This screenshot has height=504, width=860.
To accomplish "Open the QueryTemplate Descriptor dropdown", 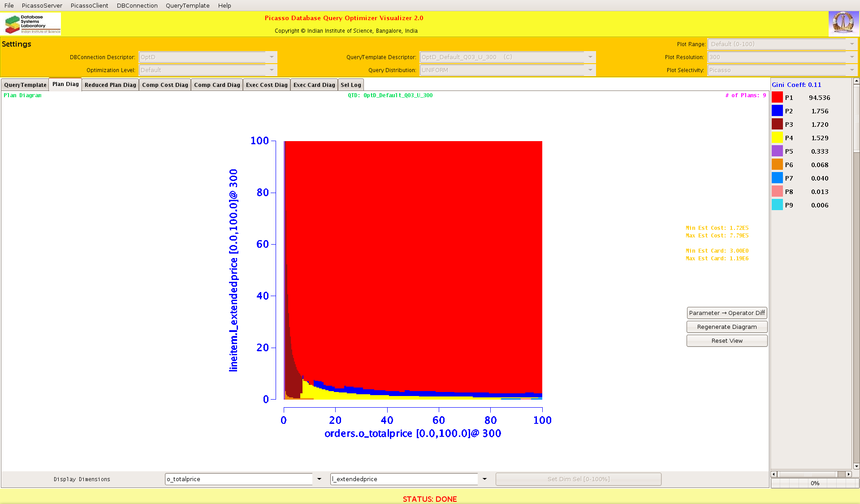I will tap(590, 57).
